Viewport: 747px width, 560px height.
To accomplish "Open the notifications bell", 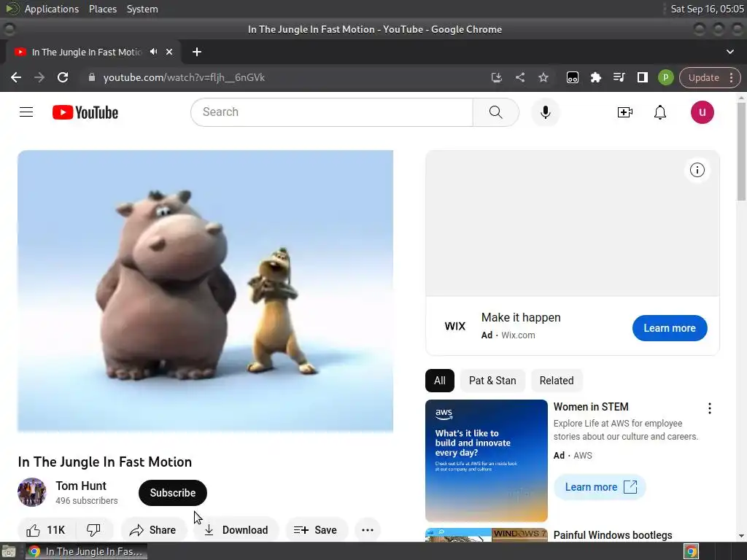I will coord(659,112).
